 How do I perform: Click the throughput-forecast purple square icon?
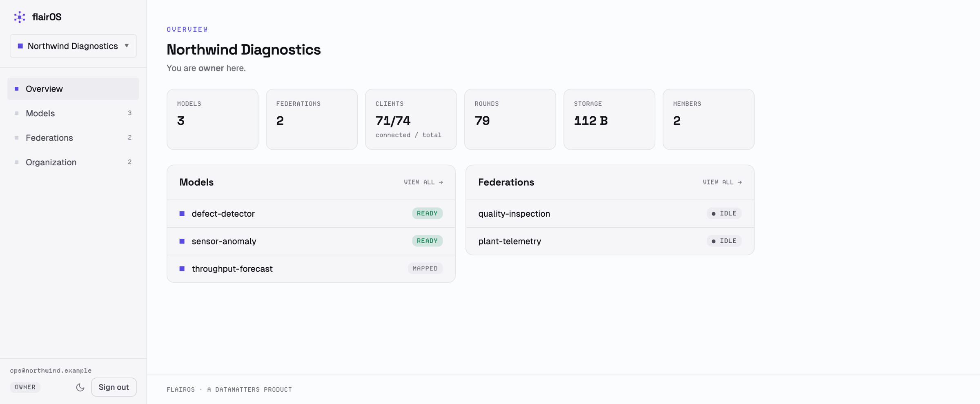pyautogui.click(x=182, y=269)
